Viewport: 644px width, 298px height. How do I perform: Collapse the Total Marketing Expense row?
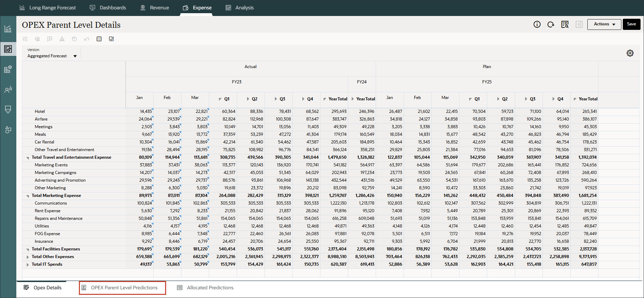27,196
